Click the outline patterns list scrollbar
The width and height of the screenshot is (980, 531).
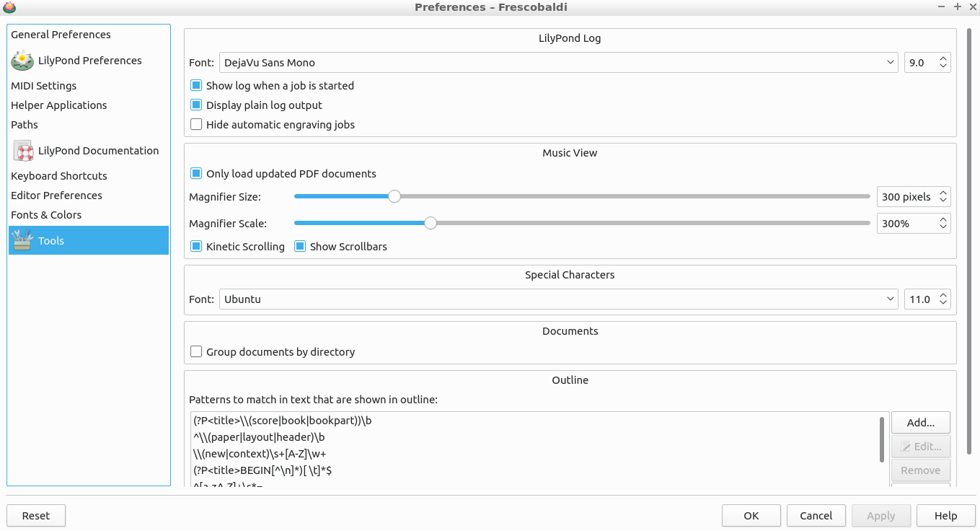click(x=883, y=439)
